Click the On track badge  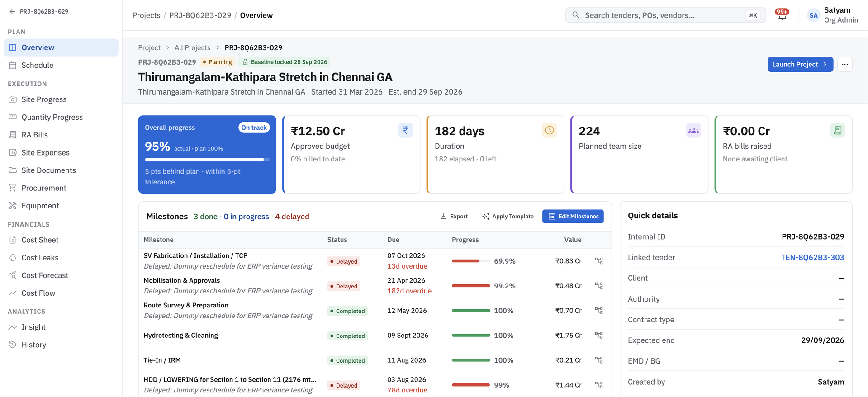point(254,128)
